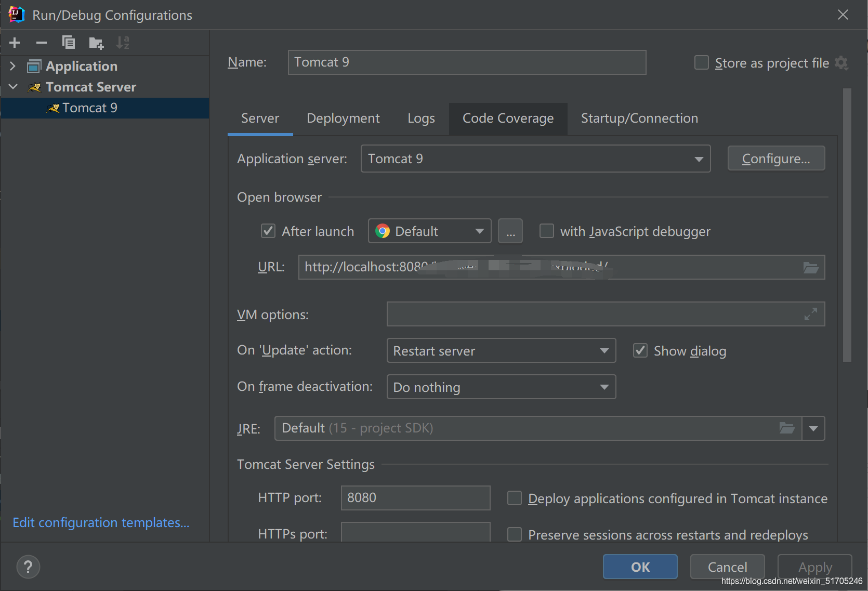Copy the Tomcat 9 configuration
Image resolution: width=868 pixels, height=591 pixels.
click(69, 42)
